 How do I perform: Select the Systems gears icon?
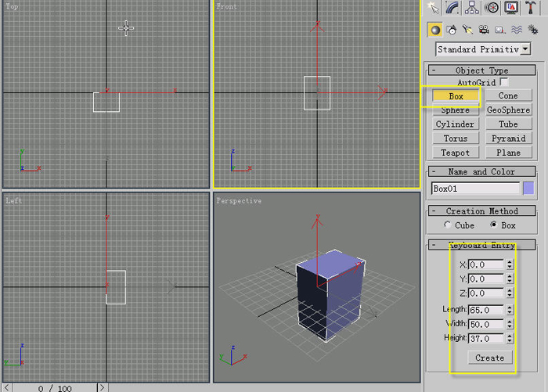(533, 30)
